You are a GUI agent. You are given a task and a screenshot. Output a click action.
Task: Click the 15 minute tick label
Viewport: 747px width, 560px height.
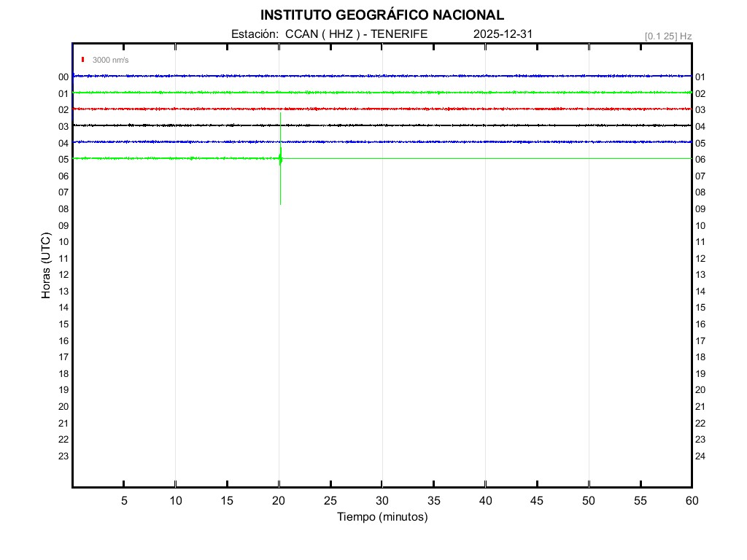point(227,501)
